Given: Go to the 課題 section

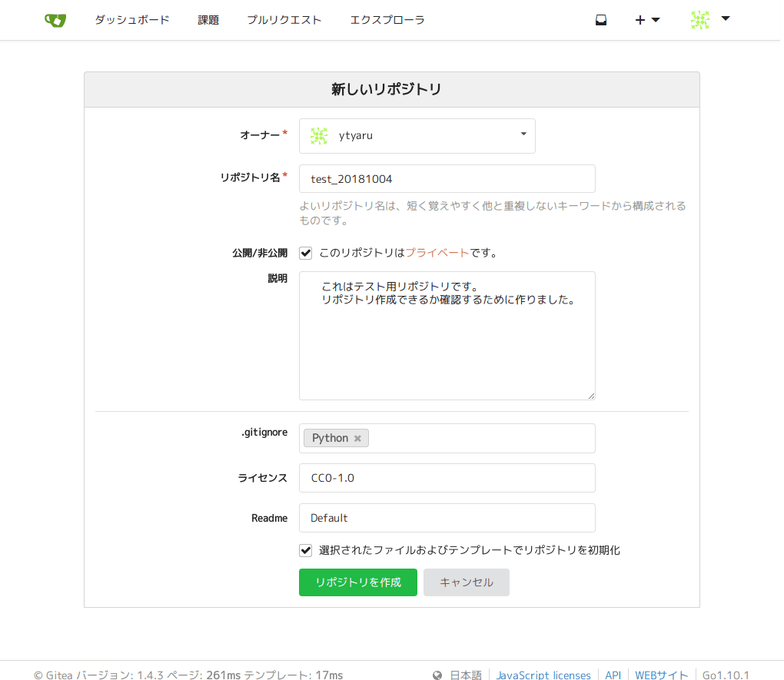Looking at the screenshot, I should point(208,20).
